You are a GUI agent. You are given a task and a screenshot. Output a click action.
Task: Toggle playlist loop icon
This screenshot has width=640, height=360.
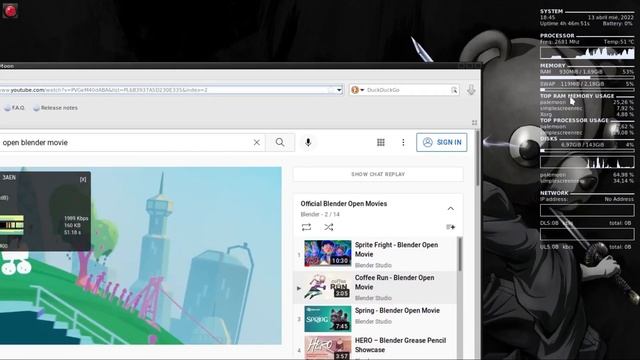(x=307, y=227)
